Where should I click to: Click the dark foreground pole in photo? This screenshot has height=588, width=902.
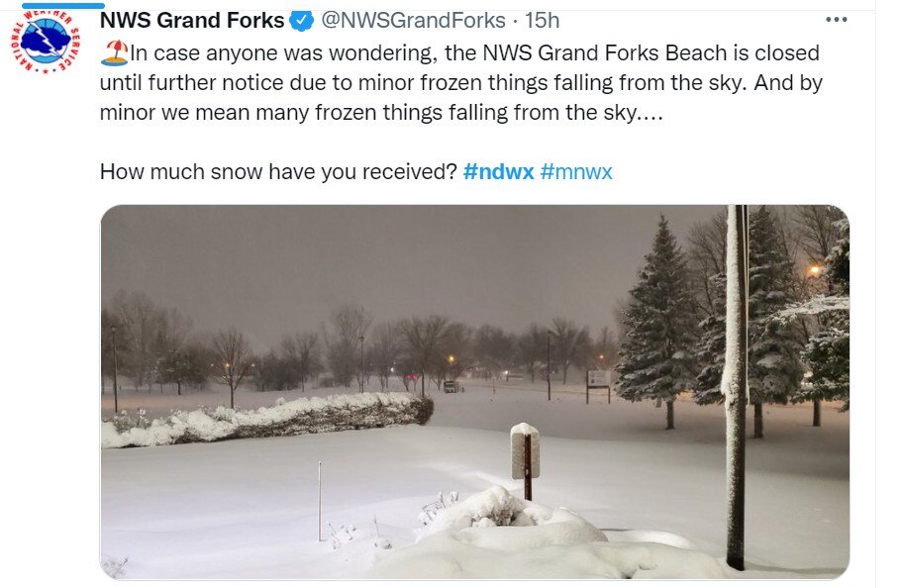[737, 387]
